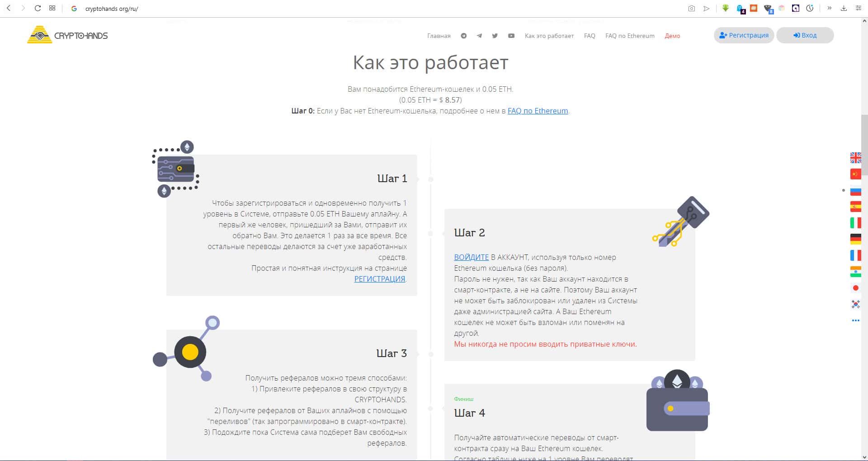Open the green download arrow extension

tap(726, 8)
